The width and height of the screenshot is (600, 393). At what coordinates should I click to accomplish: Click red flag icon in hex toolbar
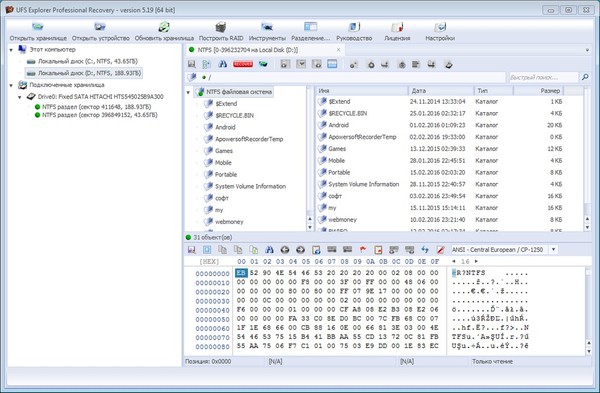coord(363,250)
